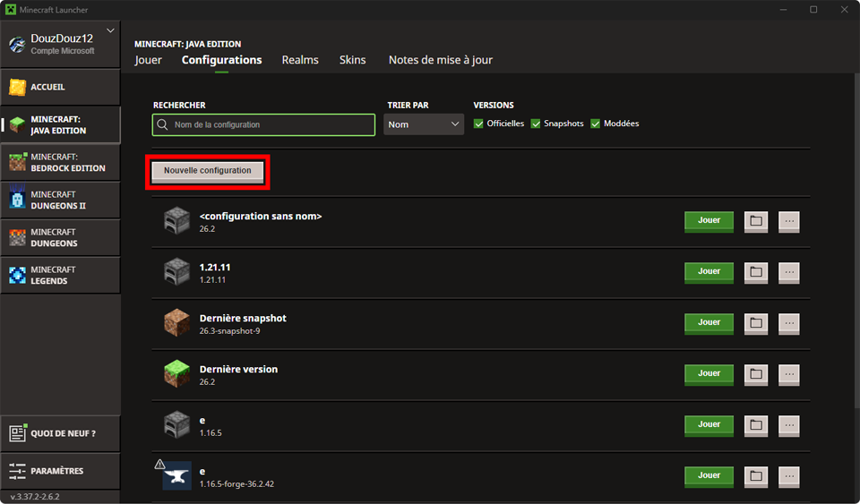Open more options for e 1.16.5
This screenshot has height=504, width=860.
coord(788,425)
